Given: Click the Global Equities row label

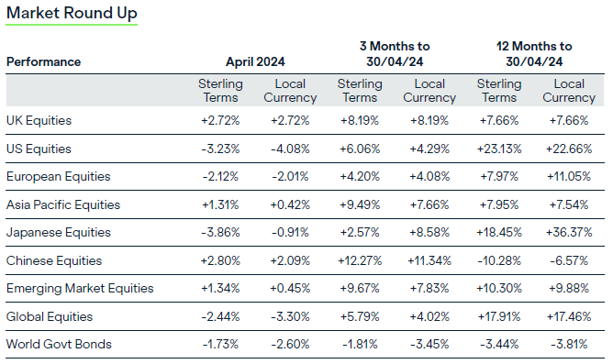Looking at the screenshot, I should [x=50, y=316].
